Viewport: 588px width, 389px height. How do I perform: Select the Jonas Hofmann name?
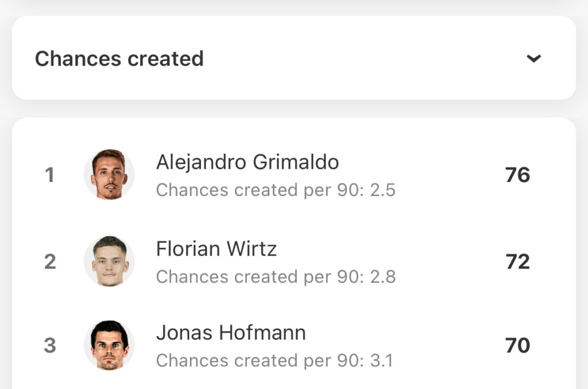231,333
